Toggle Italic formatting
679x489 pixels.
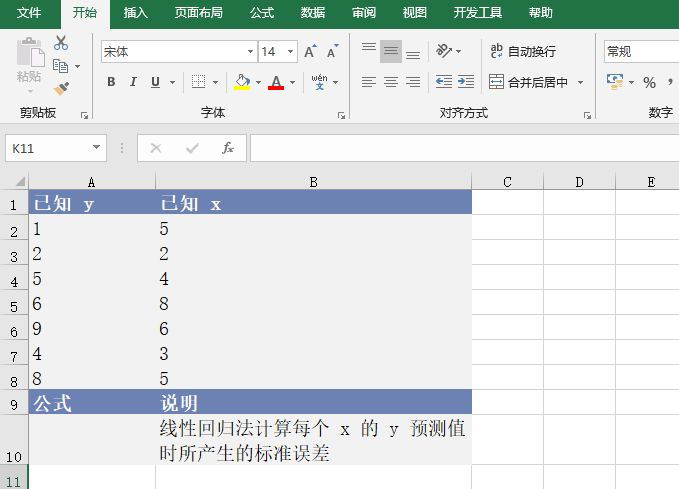133,82
